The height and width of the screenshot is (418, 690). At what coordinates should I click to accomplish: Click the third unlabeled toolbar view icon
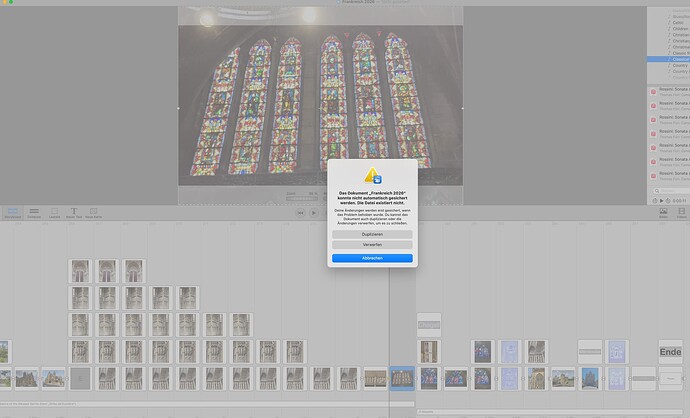54,213
